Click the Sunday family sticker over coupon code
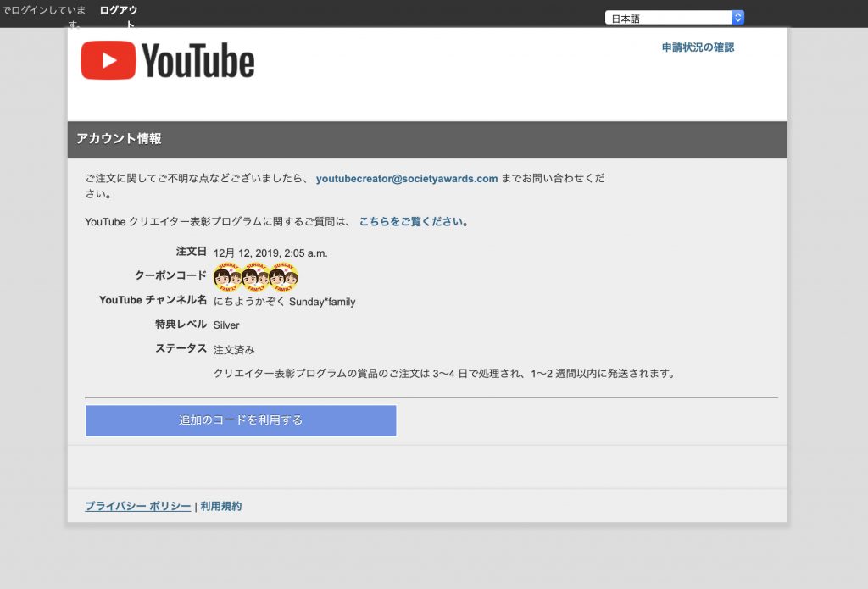The width and height of the screenshot is (868, 589). [256, 277]
